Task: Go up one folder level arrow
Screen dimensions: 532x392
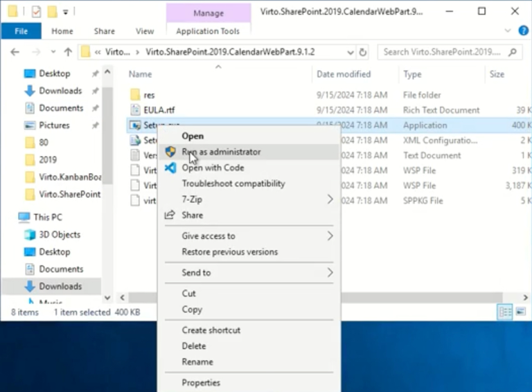Action: click(68, 52)
